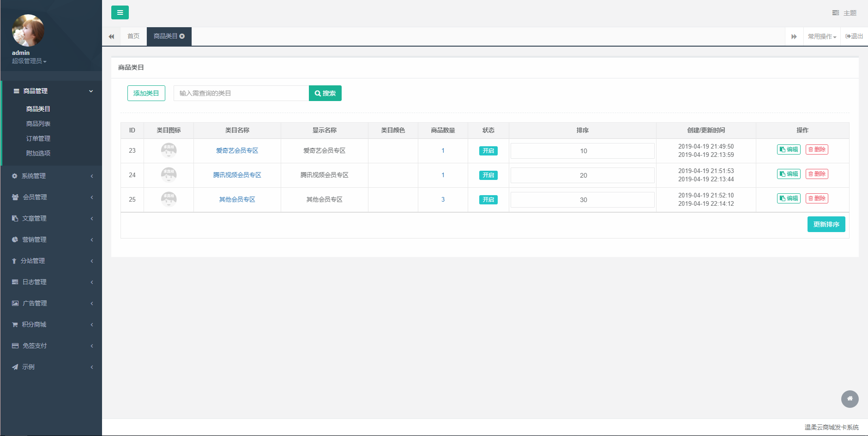Click the 添加类目 button
The image size is (868, 436).
[146, 93]
